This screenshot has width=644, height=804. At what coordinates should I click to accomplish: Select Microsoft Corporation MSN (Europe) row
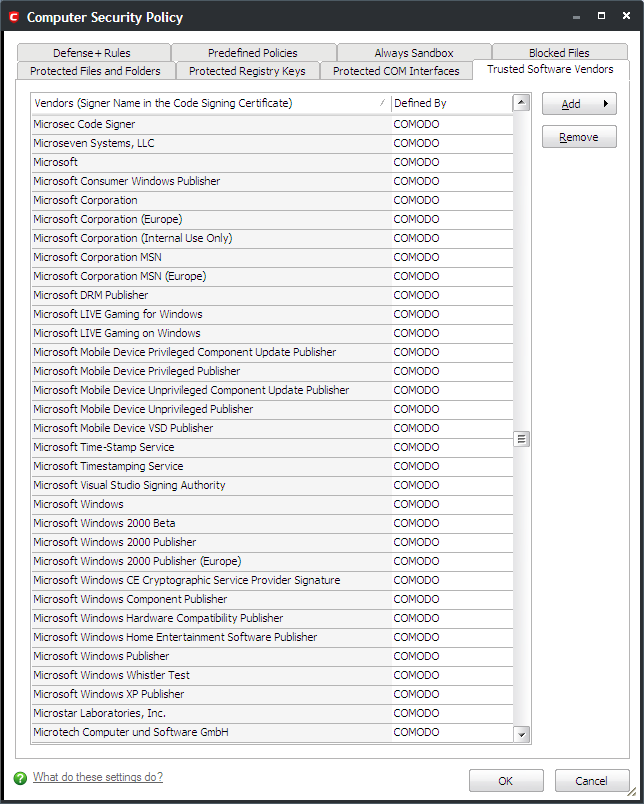click(x=272, y=276)
